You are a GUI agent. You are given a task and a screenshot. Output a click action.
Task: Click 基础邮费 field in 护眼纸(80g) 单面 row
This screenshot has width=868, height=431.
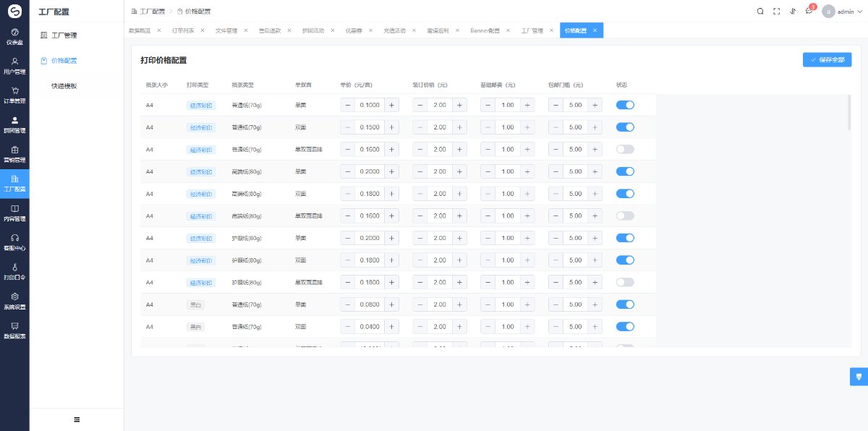(x=507, y=238)
